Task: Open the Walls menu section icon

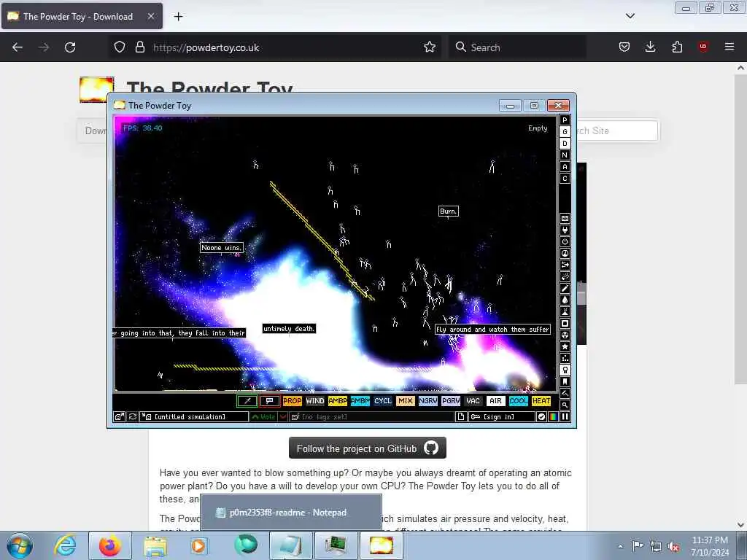Action: pos(565,219)
